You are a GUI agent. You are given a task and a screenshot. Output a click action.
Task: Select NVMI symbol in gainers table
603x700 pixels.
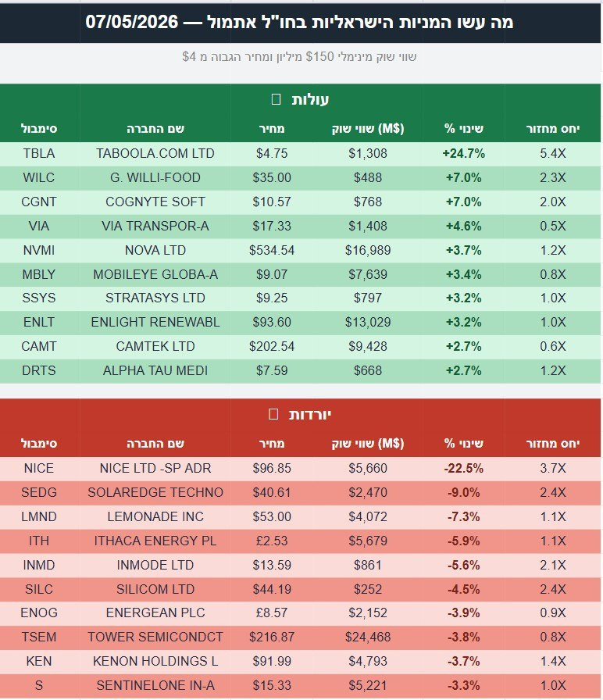point(39,250)
